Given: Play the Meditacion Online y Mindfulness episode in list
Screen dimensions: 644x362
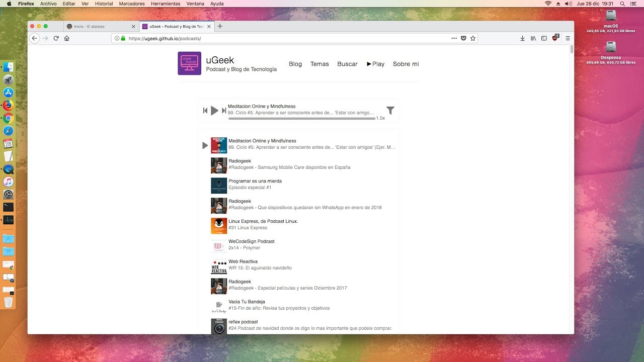Looking at the screenshot, I should click(x=205, y=145).
